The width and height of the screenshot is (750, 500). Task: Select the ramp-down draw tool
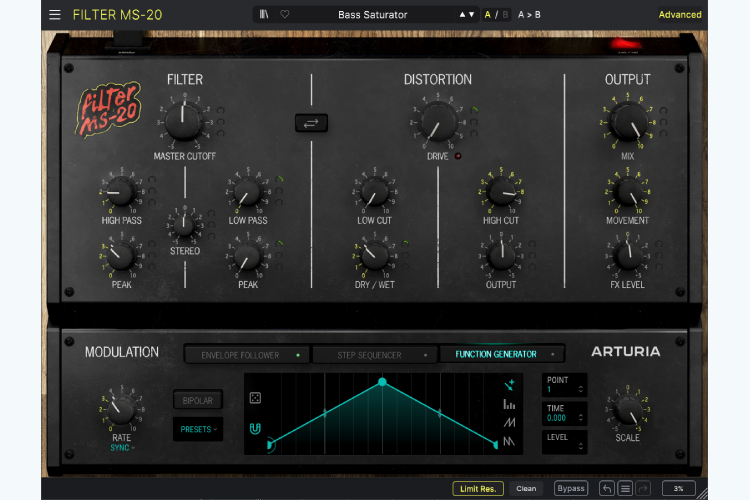pos(509,441)
